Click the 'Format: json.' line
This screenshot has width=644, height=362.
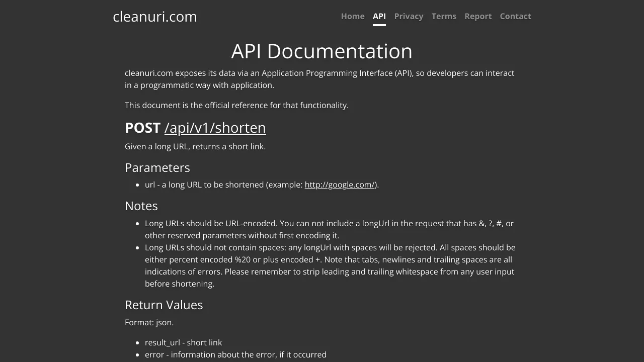149,322
